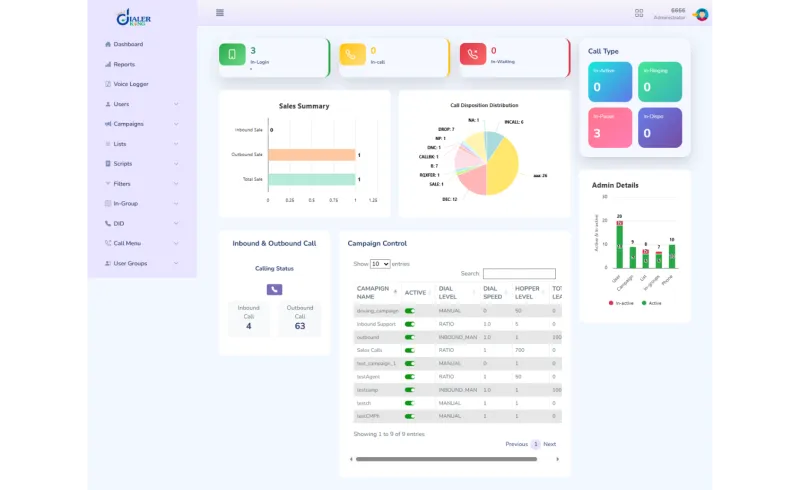The height and width of the screenshot is (490, 800).
Task: Click the hamburger menu icon in header
Action: pos(220,13)
